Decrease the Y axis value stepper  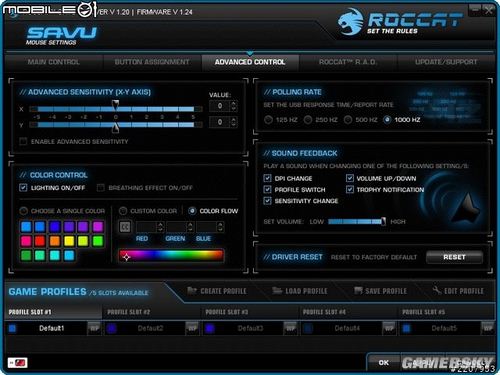coord(234,125)
